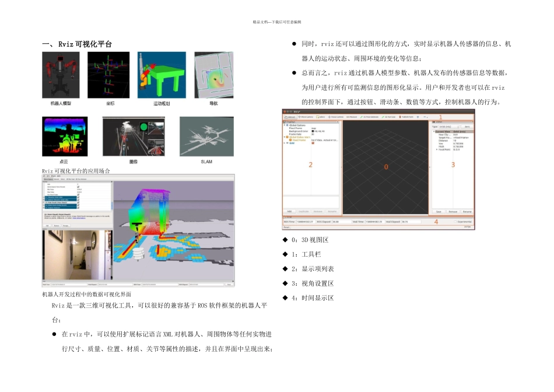Click the More information link in display description
554x392 pixels.
(79, 218)
